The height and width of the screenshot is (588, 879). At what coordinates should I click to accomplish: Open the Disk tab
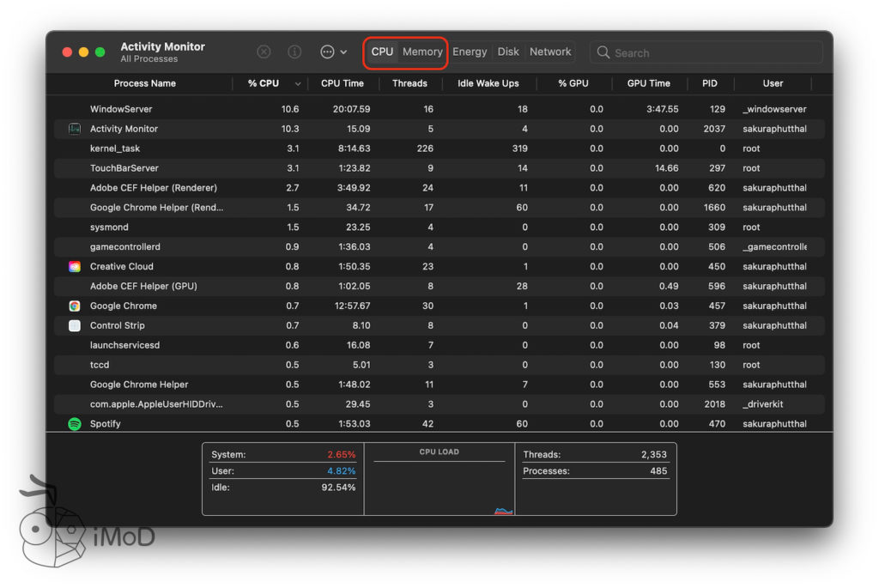[508, 52]
